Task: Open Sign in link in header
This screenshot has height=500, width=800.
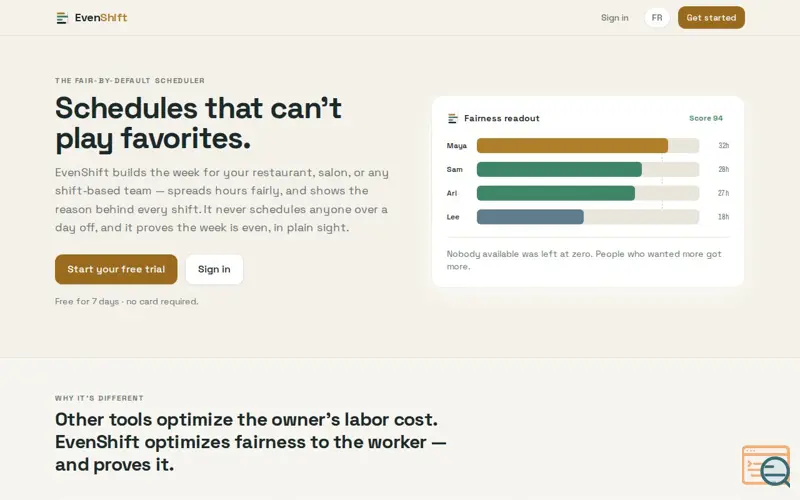Action: (x=614, y=18)
